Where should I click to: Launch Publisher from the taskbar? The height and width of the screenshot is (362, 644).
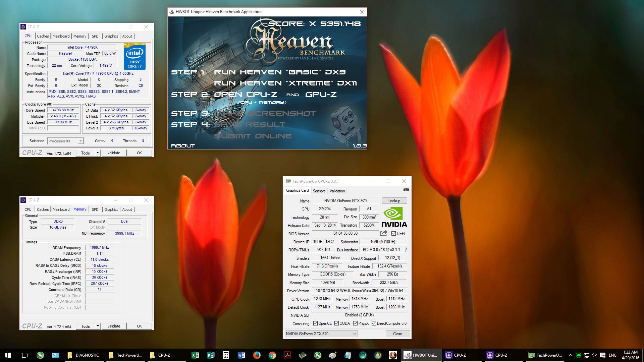click(x=211, y=355)
